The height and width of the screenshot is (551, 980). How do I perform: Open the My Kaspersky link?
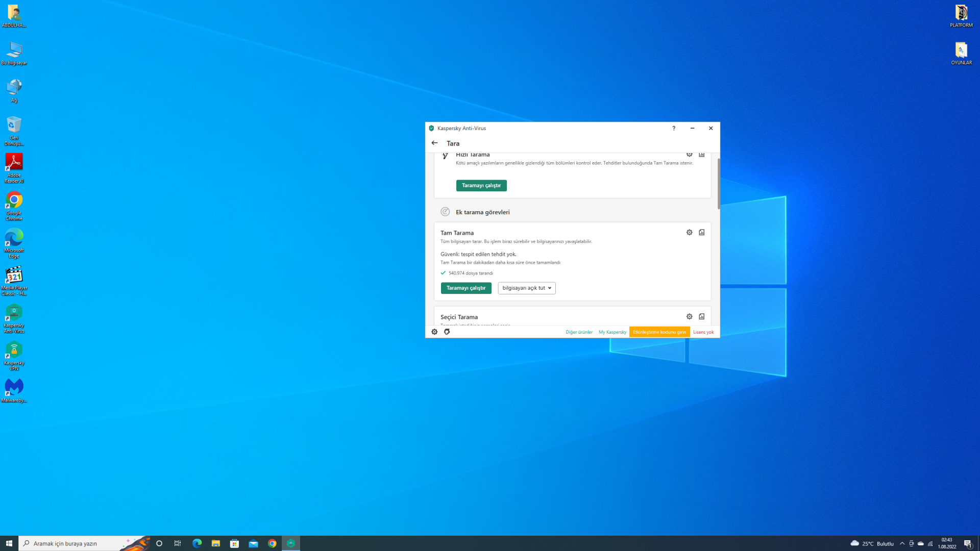pyautogui.click(x=612, y=332)
